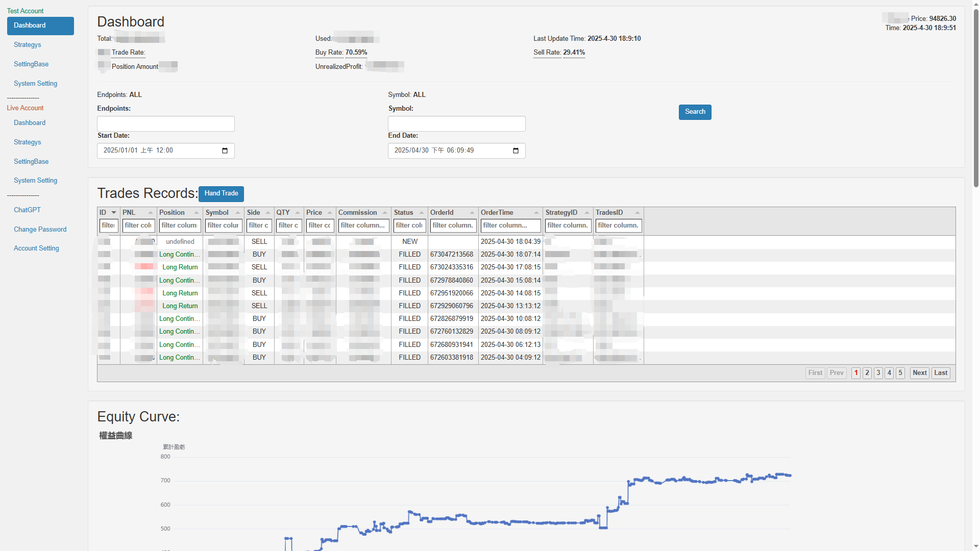Click the page vertical scrollbar thumb
The image size is (980, 551).
pos(976,97)
